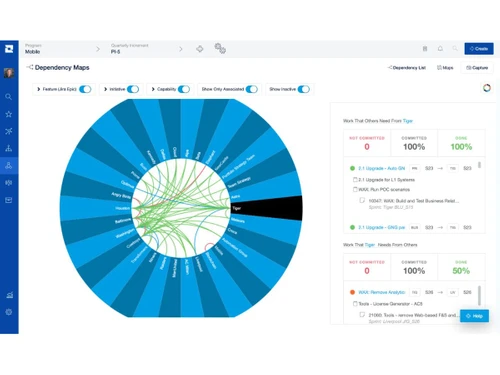Click the green status dot for GNS par

point(352,227)
